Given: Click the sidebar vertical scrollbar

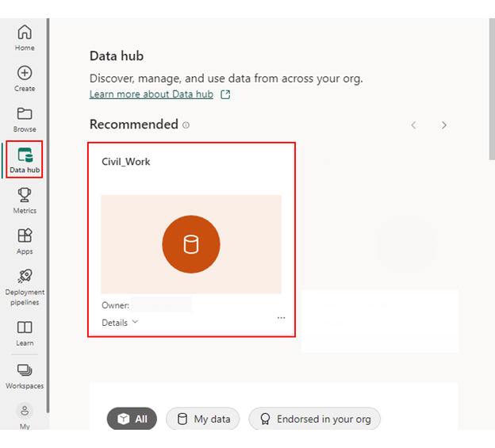Looking at the screenshot, I should tap(48, 216).
